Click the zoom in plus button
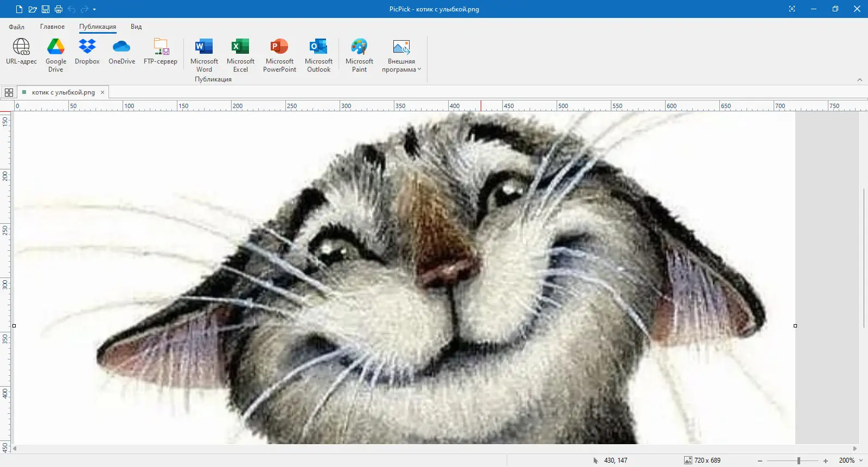The width and height of the screenshot is (868, 467). [x=826, y=460]
